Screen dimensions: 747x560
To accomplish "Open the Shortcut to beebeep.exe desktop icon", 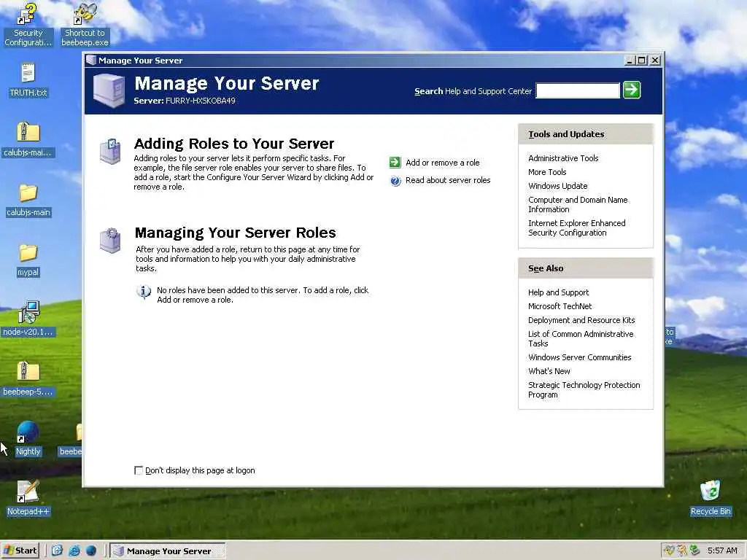I will (x=85, y=25).
